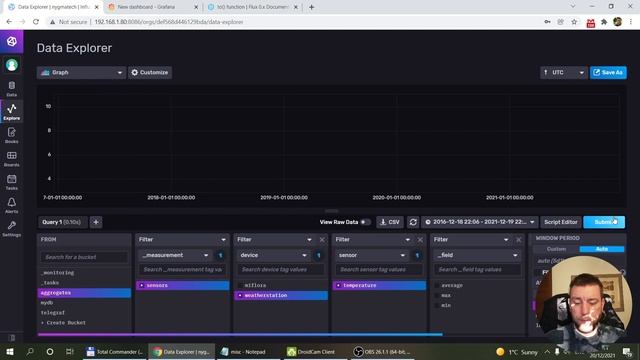
Task: Add a new query with plus button
Action: [96, 222]
